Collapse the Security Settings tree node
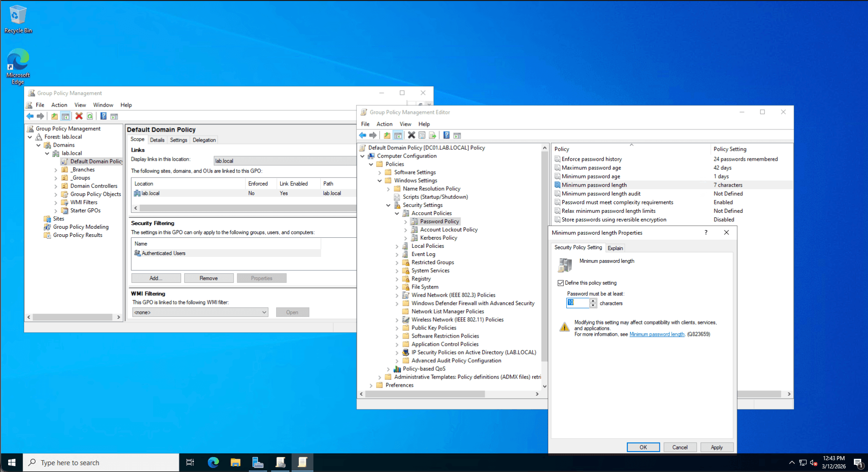 pyautogui.click(x=388, y=205)
